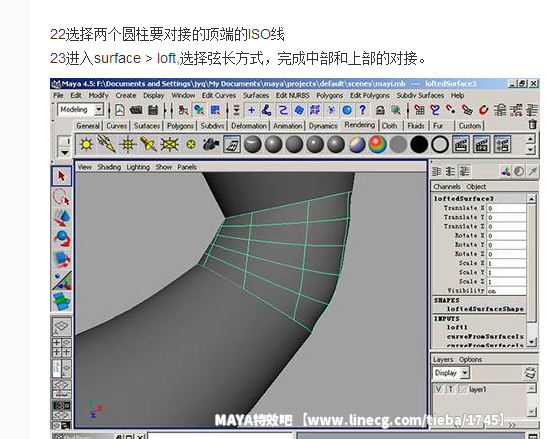Open scene folder icon
The image size is (546, 439).
pos(136,110)
